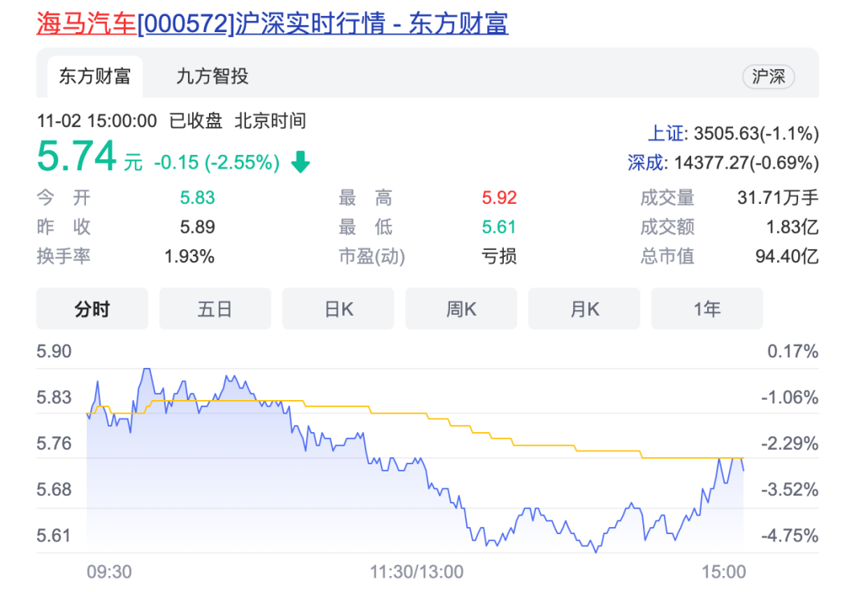
Task: Select the 周K chart tab
Action: tap(461, 308)
